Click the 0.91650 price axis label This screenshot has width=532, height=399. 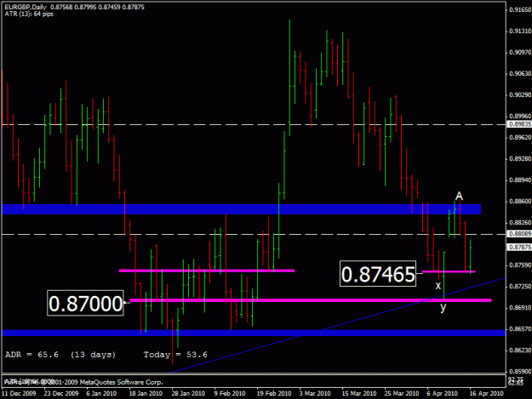(x=520, y=10)
